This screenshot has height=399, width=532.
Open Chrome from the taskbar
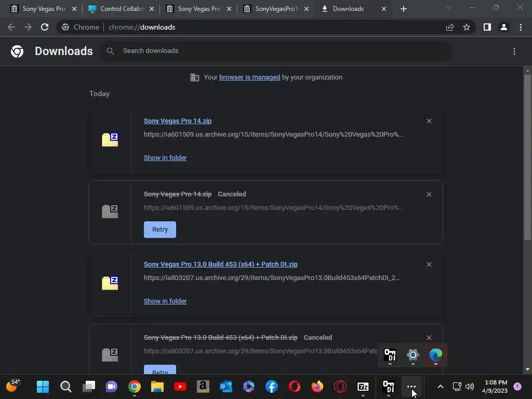tap(135, 387)
